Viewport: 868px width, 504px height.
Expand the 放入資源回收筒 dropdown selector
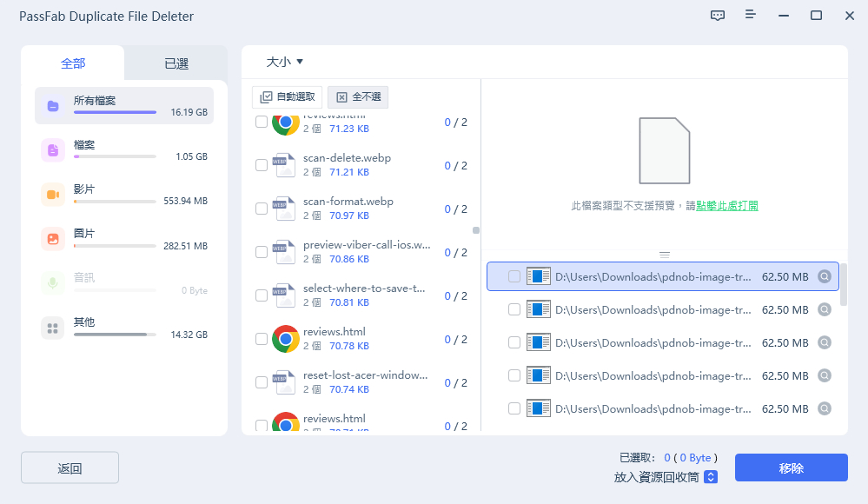pyautogui.click(x=711, y=477)
